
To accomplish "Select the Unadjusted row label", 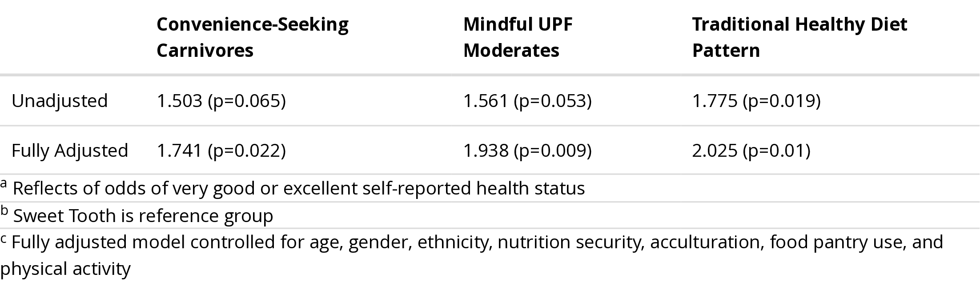I will coord(60,101).
